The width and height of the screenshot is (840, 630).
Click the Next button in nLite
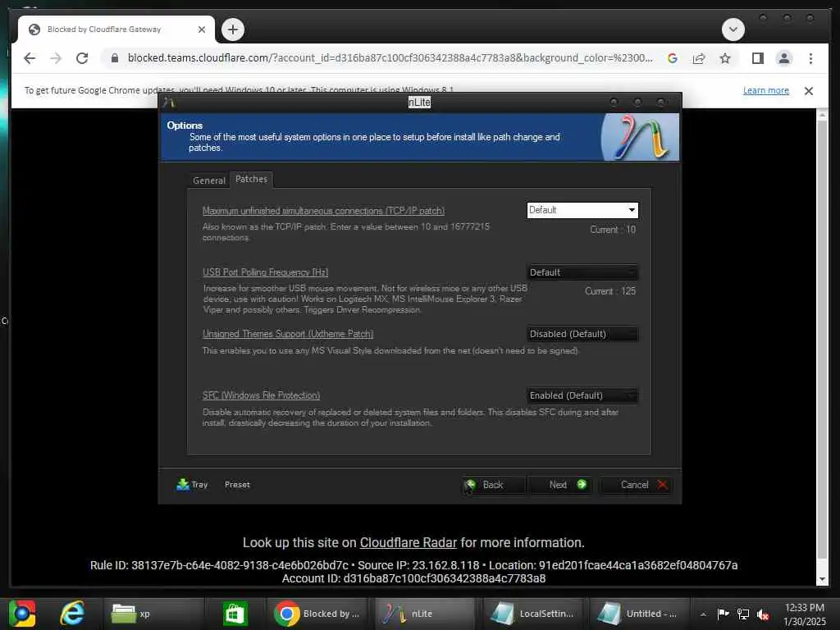(x=559, y=485)
